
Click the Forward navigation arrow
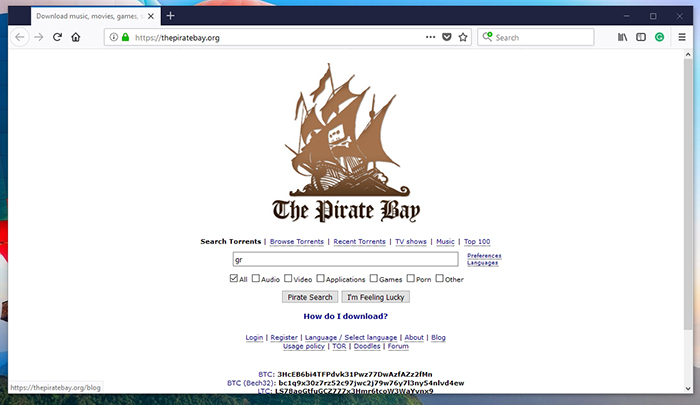click(39, 37)
